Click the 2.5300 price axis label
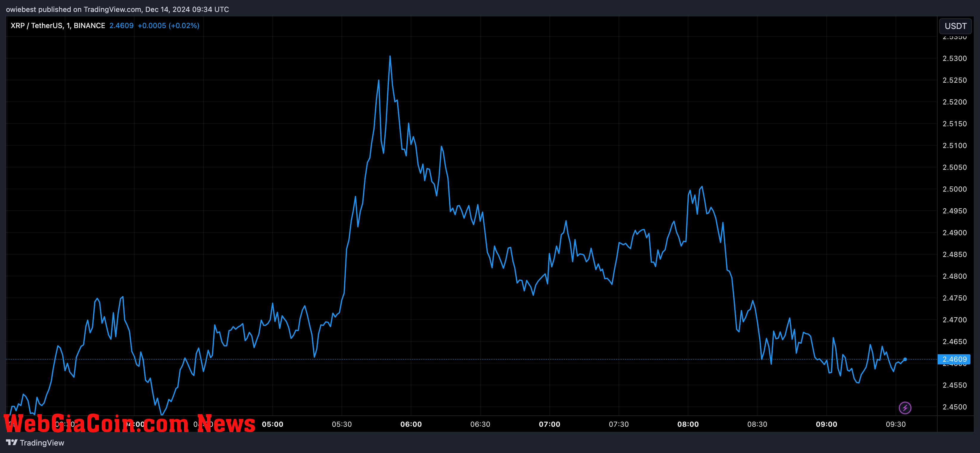Image resolution: width=980 pixels, height=453 pixels. pos(955,58)
